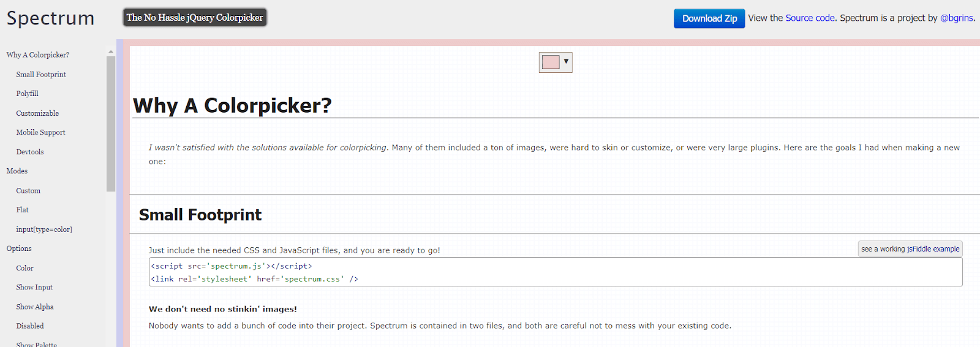Select Color under Options

[25, 268]
